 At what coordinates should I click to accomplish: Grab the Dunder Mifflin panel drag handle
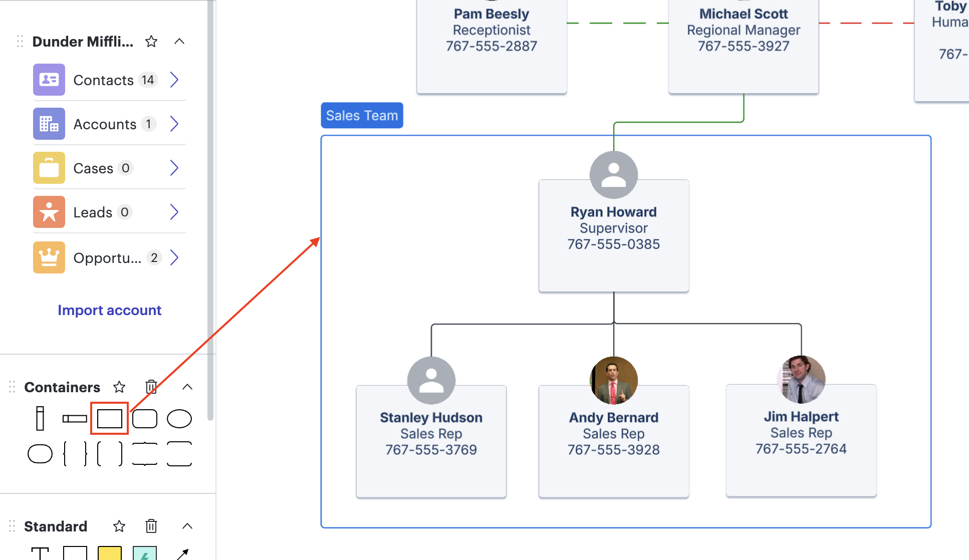(x=20, y=41)
